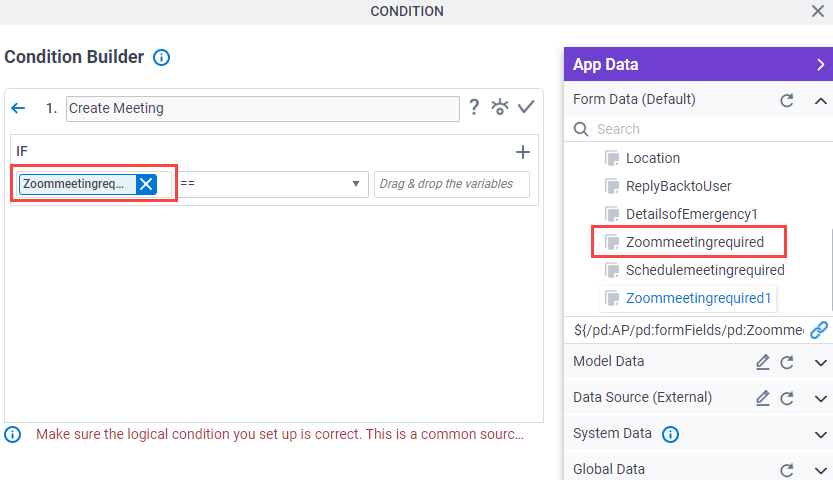This screenshot has width=833, height=480.
Task: Click the debug bug icon
Action: [x=500, y=107]
